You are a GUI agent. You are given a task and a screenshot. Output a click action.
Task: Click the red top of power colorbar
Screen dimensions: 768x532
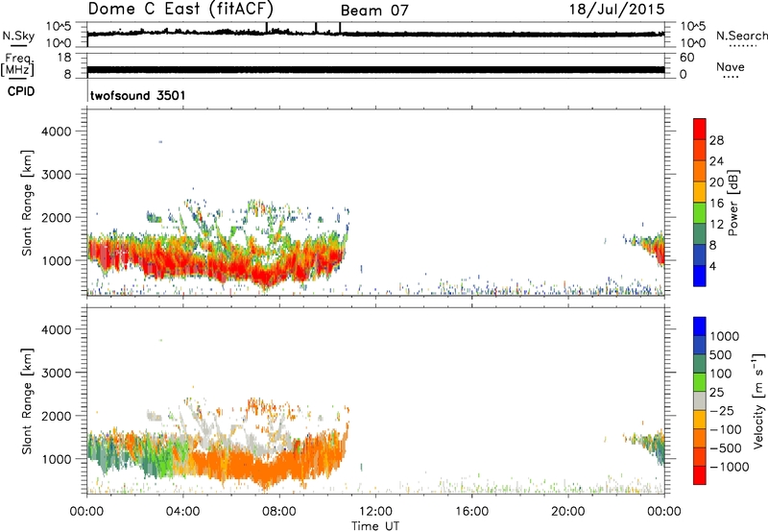700,128
